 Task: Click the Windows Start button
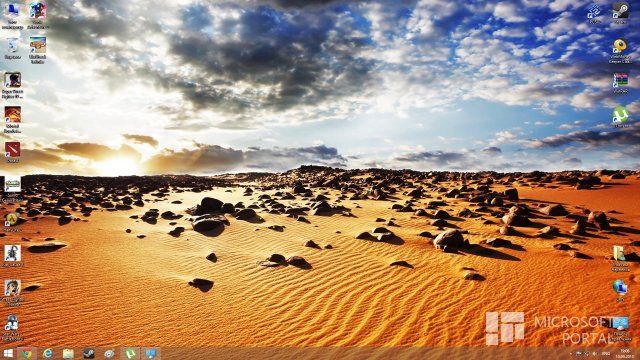[x=8, y=353]
